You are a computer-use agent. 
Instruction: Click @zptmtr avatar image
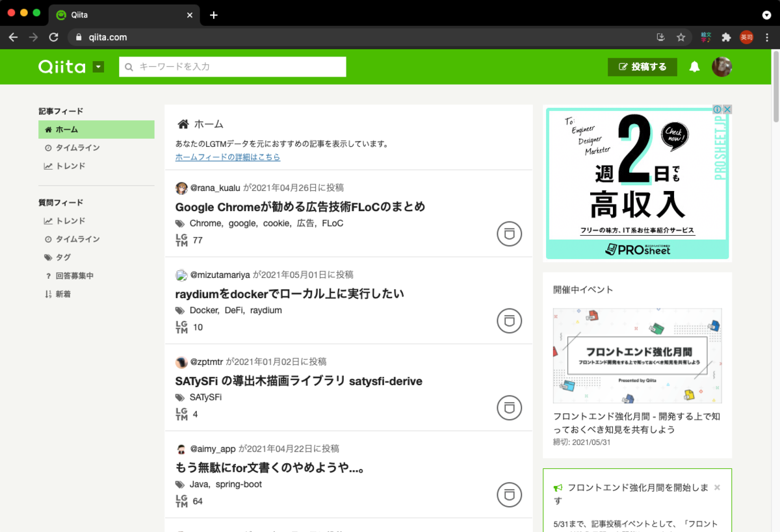[x=181, y=362]
